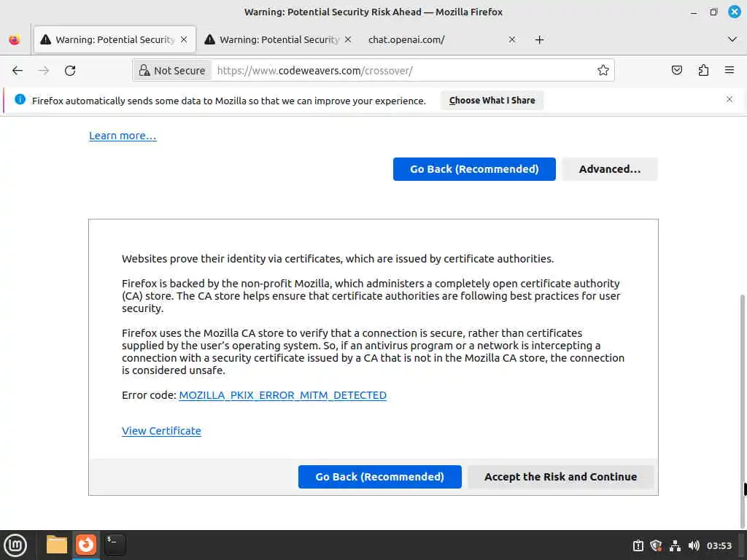Minimize the Firefox window
The image size is (747, 560).
[x=694, y=12]
